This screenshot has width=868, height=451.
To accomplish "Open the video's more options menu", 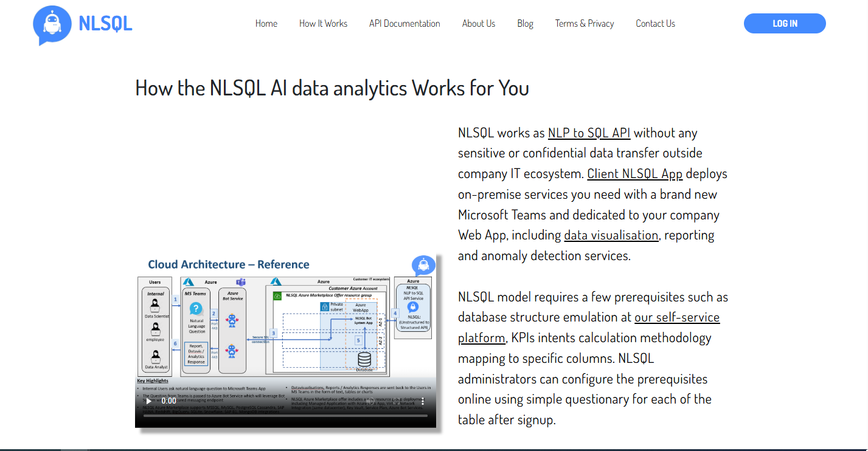I will [423, 401].
